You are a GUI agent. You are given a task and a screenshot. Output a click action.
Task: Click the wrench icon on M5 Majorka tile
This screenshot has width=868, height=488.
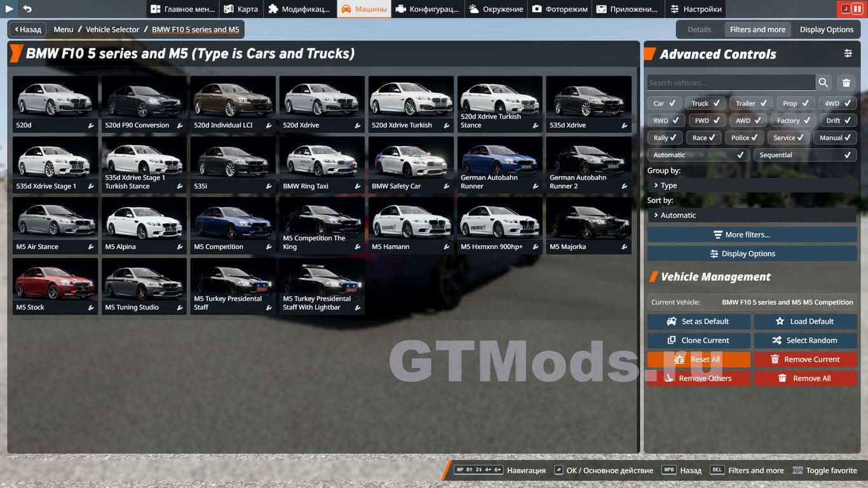(x=625, y=247)
